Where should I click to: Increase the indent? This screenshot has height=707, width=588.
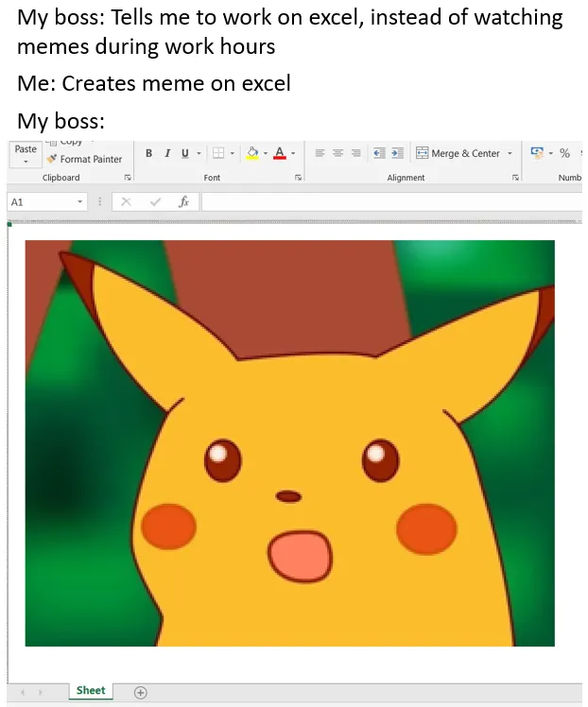(397, 153)
